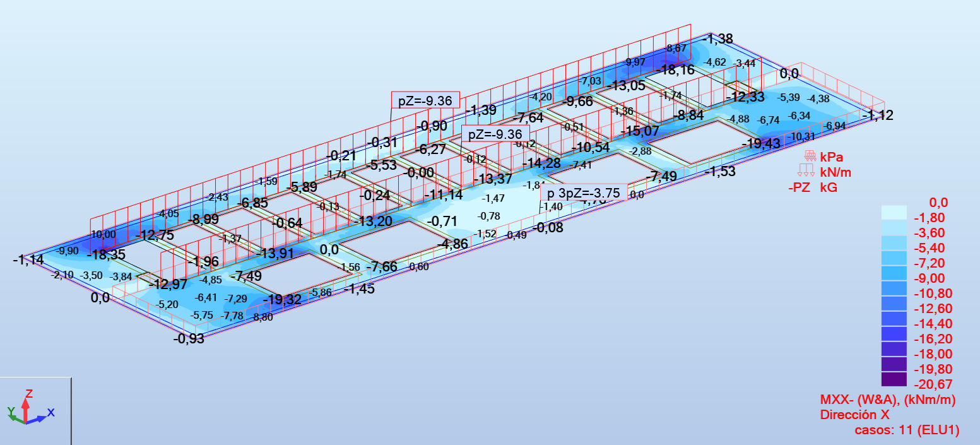Select the -PZ kG load legend entry
980x445 pixels.
[813, 187]
